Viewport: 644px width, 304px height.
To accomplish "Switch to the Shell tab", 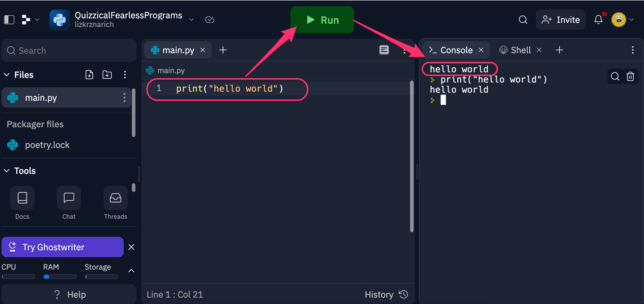I will pyautogui.click(x=520, y=50).
